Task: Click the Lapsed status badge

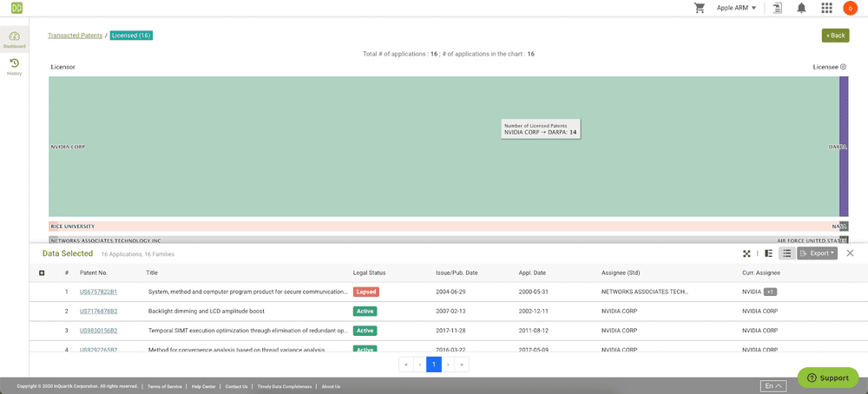Action: (366, 292)
